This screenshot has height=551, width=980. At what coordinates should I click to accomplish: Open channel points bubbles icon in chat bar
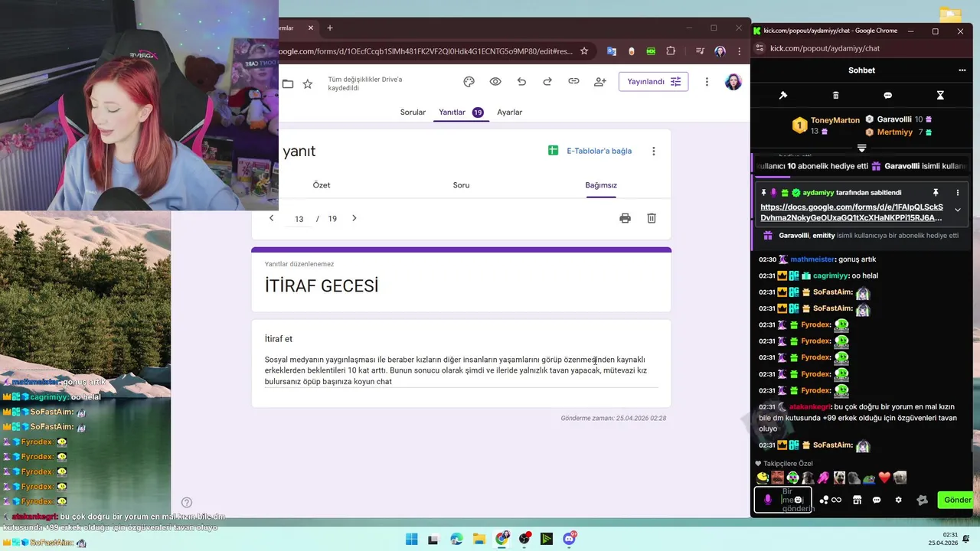[824, 500]
